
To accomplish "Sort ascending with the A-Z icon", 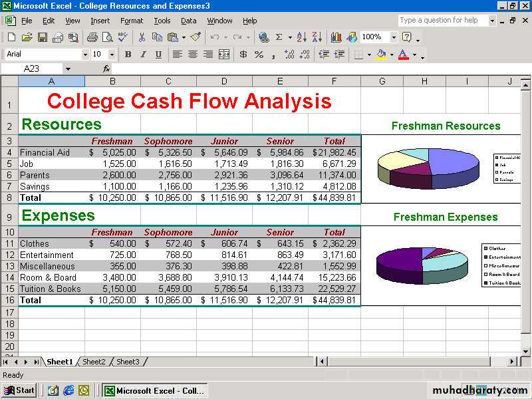I will [301, 37].
